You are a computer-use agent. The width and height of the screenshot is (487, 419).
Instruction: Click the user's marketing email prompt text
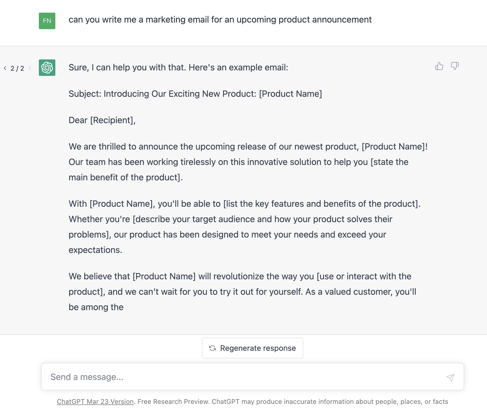coord(220,20)
